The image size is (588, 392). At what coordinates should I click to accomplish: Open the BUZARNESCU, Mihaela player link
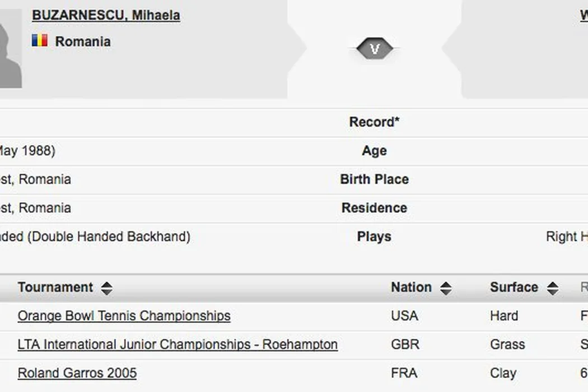pyautogui.click(x=106, y=15)
